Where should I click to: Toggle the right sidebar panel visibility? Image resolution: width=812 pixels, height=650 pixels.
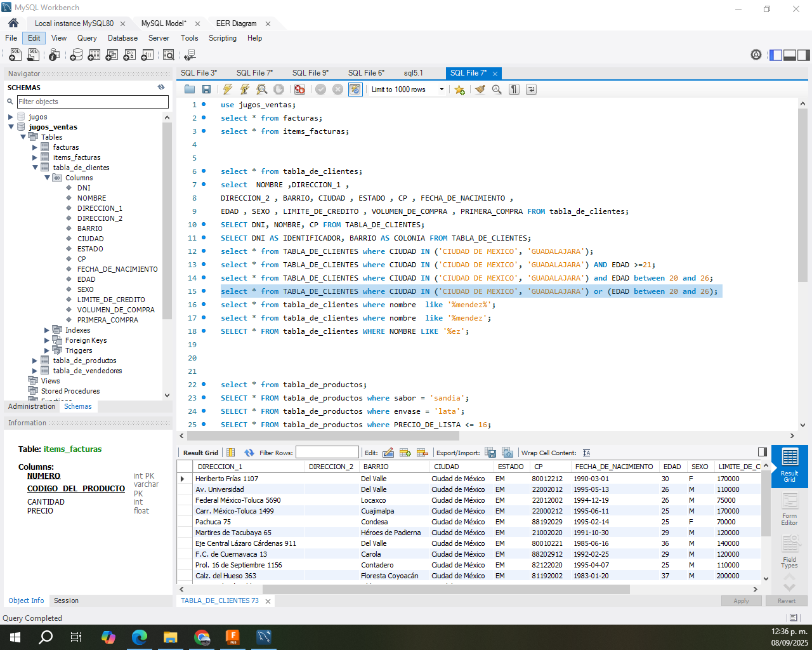point(804,55)
